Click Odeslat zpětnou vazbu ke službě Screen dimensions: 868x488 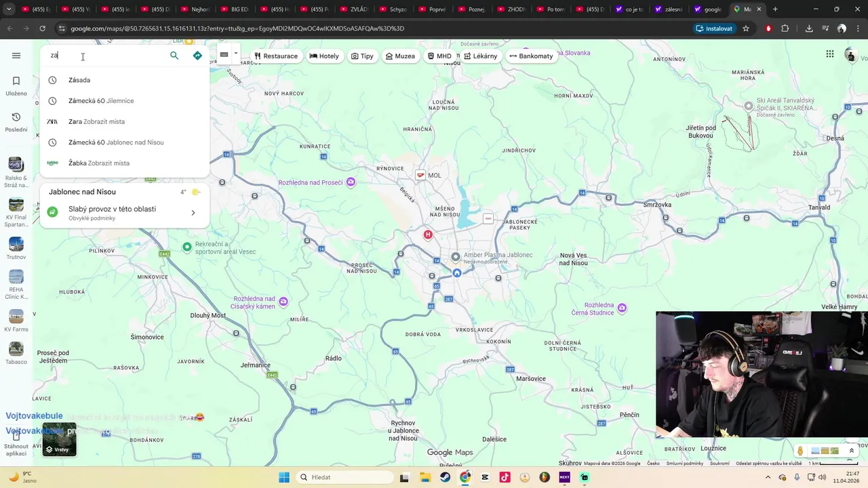click(769, 464)
